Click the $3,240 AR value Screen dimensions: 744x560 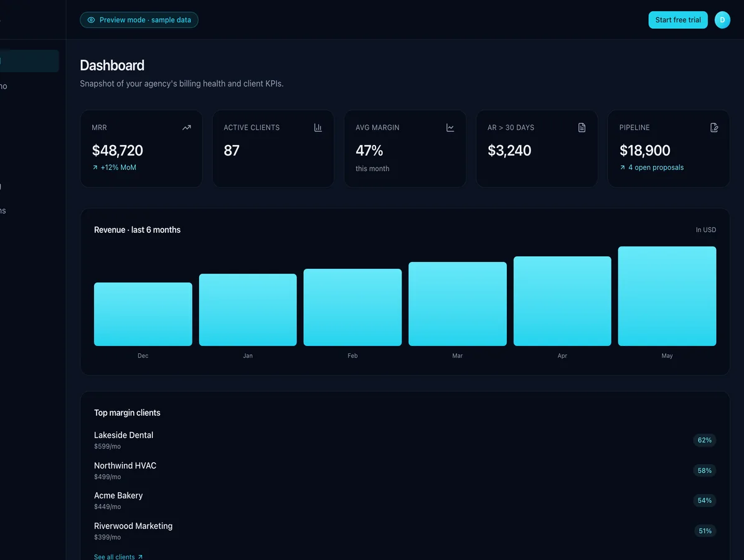click(x=509, y=151)
